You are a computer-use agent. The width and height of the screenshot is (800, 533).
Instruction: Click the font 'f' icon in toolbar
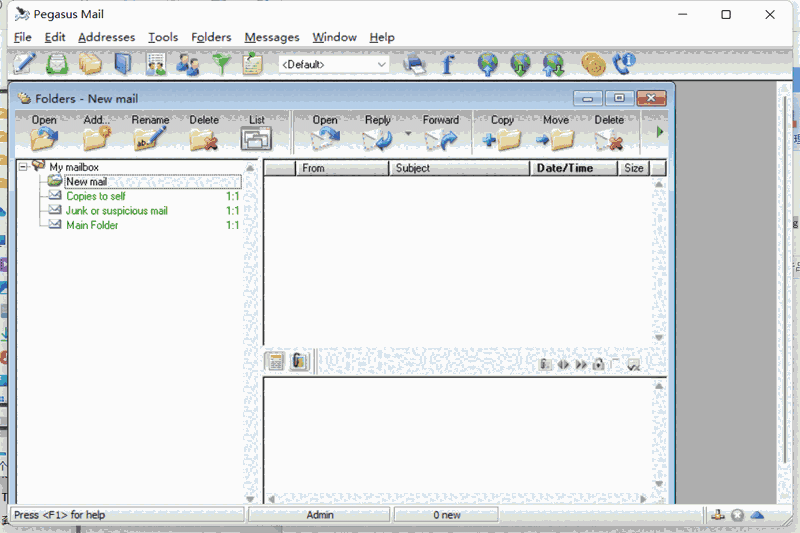[447, 65]
